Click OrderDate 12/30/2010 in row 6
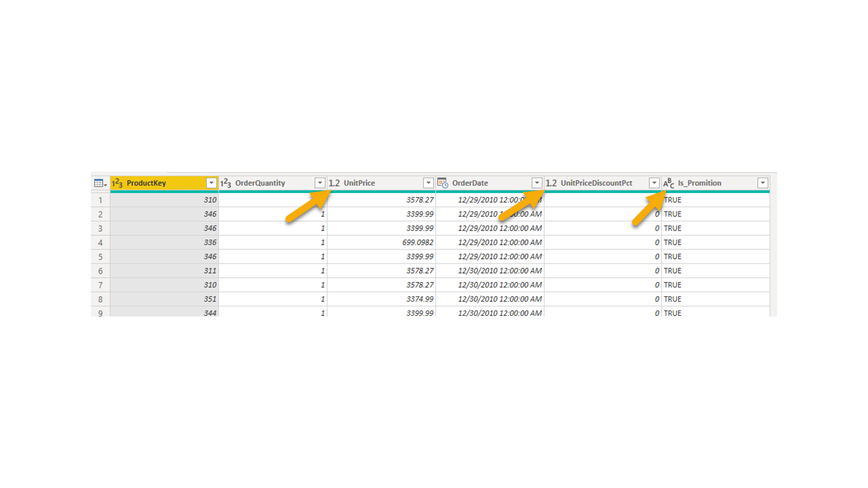This screenshot has height=488, width=868. [490, 271]
